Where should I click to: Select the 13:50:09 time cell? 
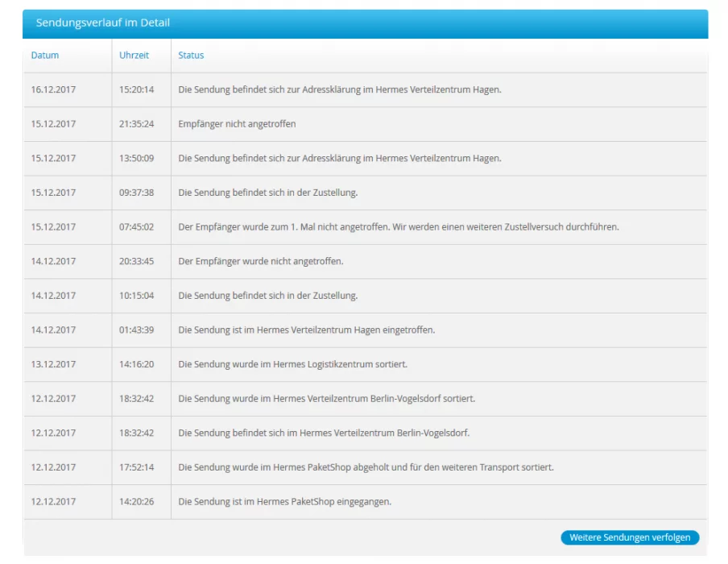point(136,158)
